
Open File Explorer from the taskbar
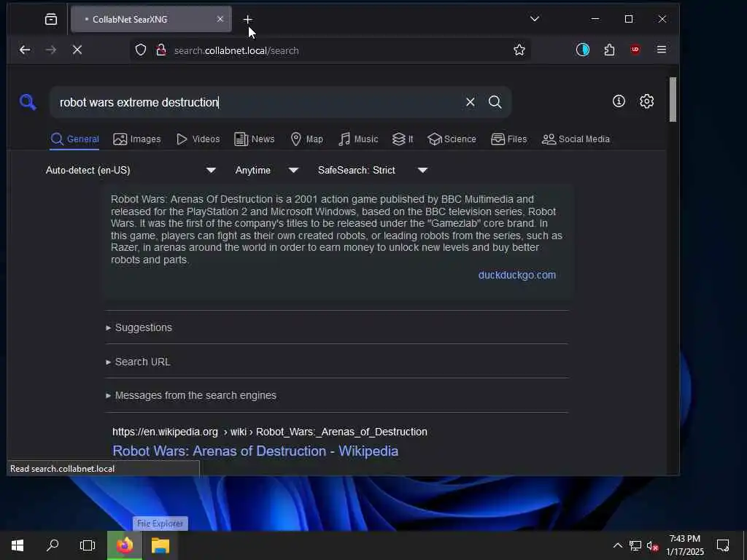coord(160,545)
